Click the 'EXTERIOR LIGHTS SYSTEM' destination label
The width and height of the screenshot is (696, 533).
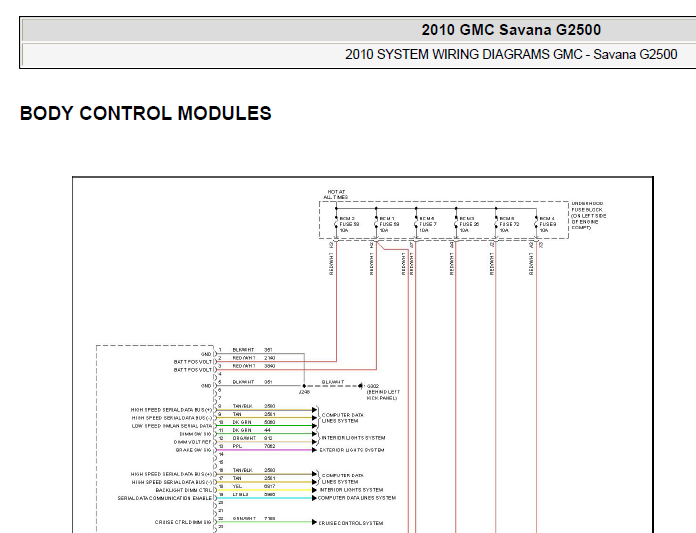352,450
